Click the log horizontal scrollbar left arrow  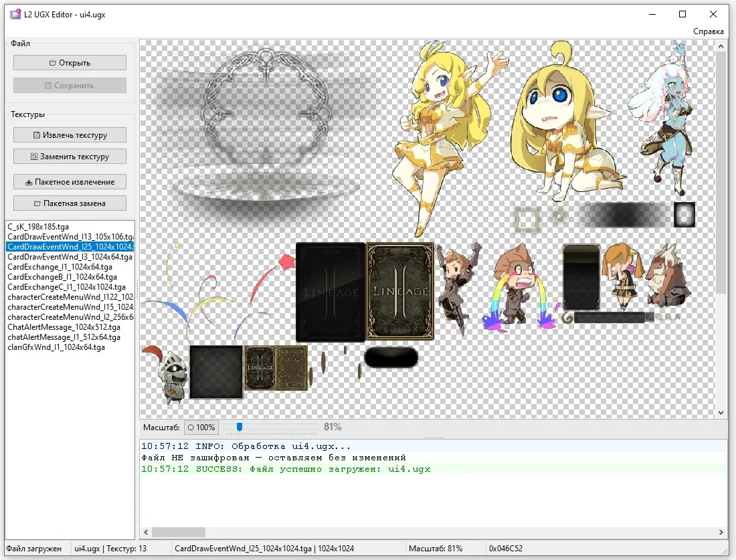tap(146, 533)
